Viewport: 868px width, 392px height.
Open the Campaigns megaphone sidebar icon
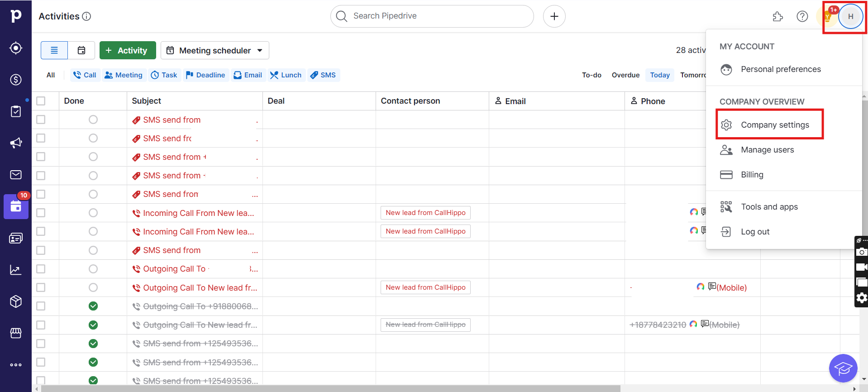click(16, 143)
